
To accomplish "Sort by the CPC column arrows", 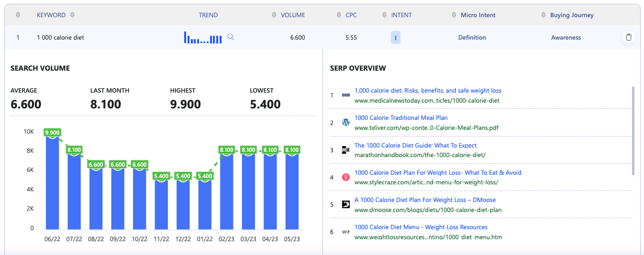I will (x=339, y=15).
